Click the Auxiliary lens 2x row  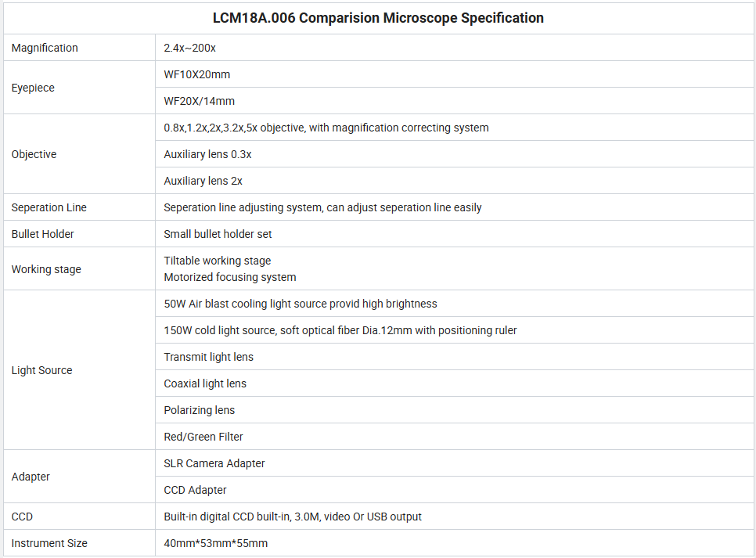[455, 180]
